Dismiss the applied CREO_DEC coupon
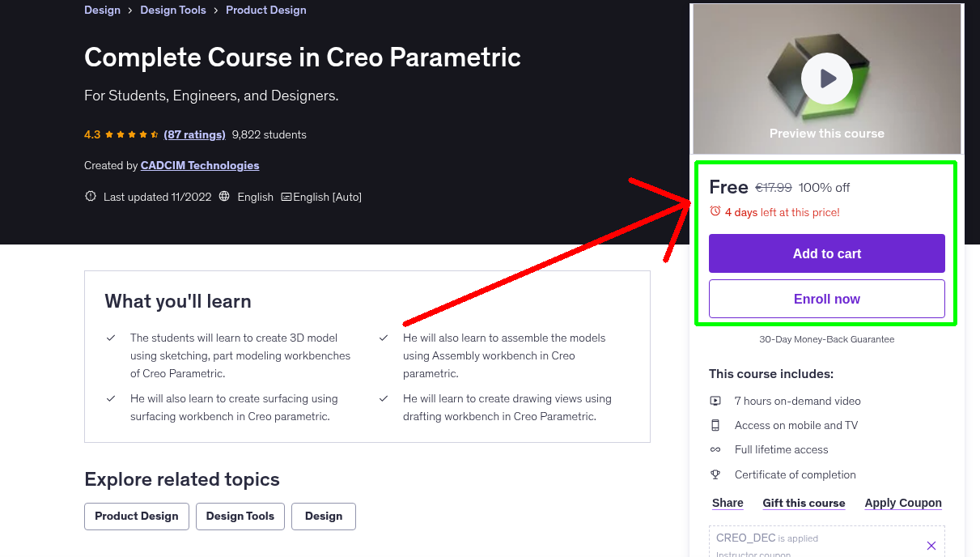Viewport: 980px width, 557px height. pos(931,545)
